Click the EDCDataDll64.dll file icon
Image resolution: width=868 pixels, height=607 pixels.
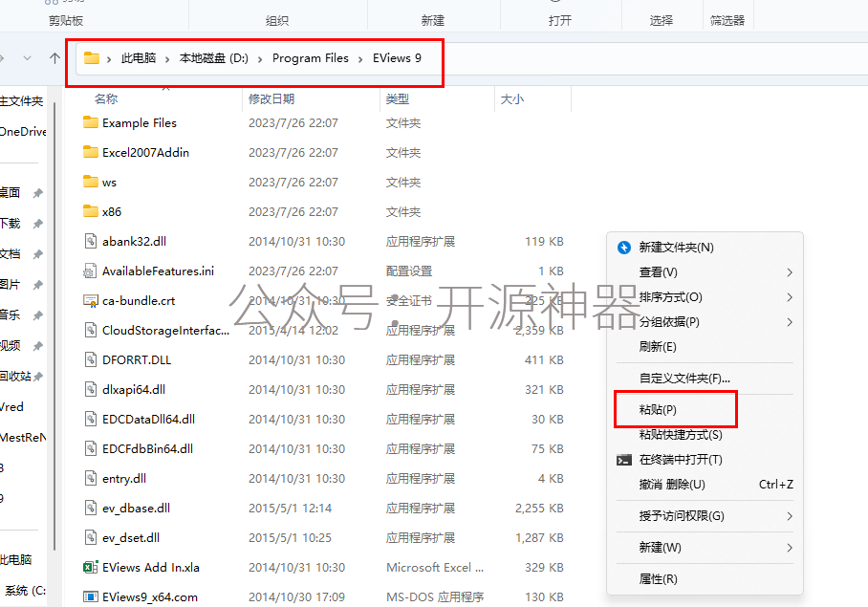[90, 419]
